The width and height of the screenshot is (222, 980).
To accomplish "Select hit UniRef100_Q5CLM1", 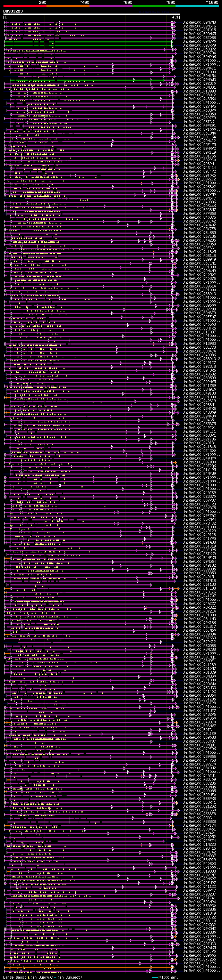I will tap(199, 263).
